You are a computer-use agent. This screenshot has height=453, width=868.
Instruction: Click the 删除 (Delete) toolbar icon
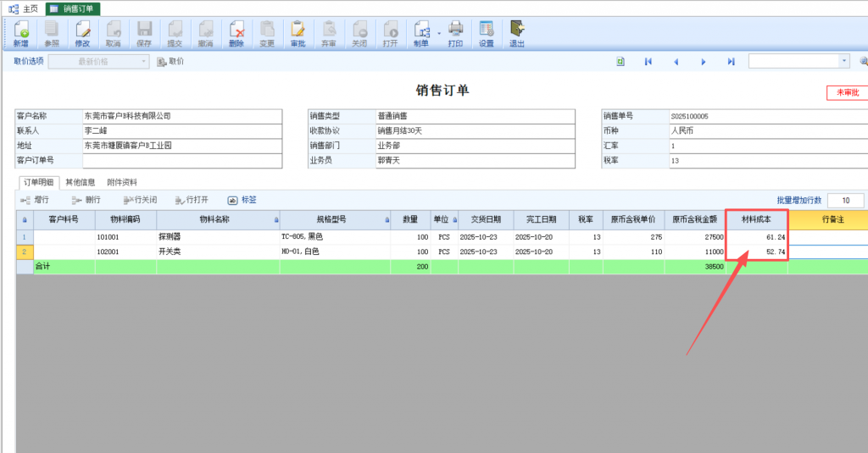(236, 33)
